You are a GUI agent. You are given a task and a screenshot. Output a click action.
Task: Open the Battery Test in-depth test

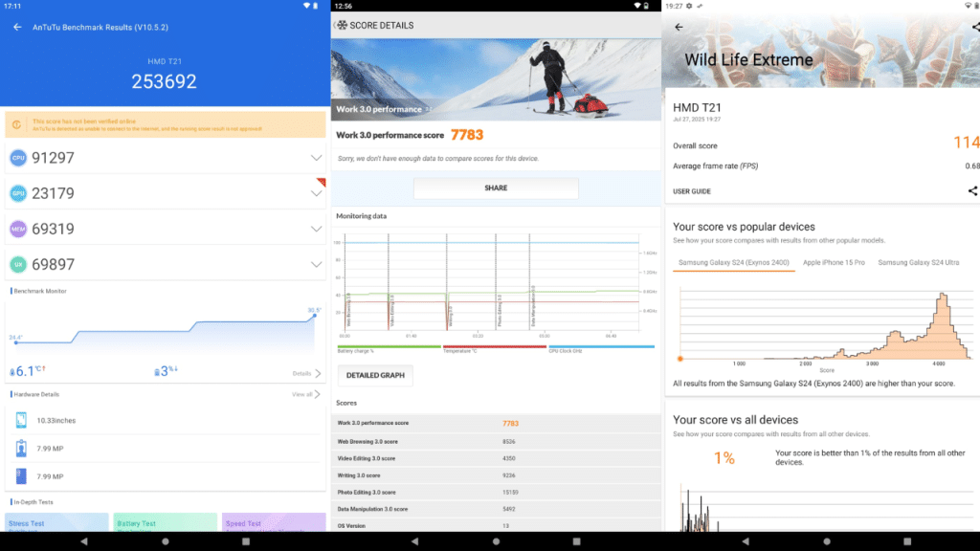coord(165,522)
